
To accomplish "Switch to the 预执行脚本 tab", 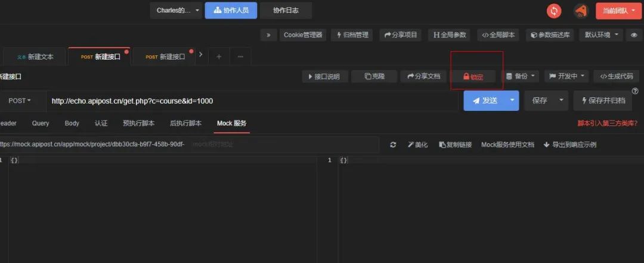I will (139, 123).
